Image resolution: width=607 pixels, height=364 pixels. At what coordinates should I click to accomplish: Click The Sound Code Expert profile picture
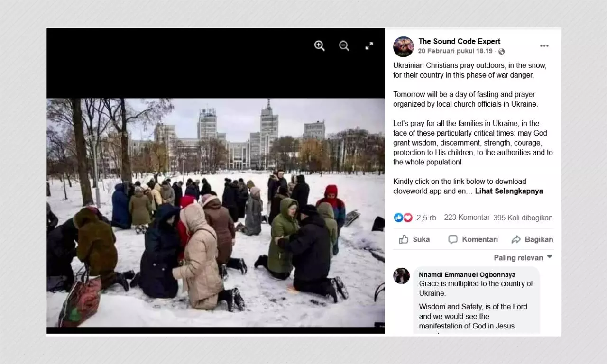point(404,46)
